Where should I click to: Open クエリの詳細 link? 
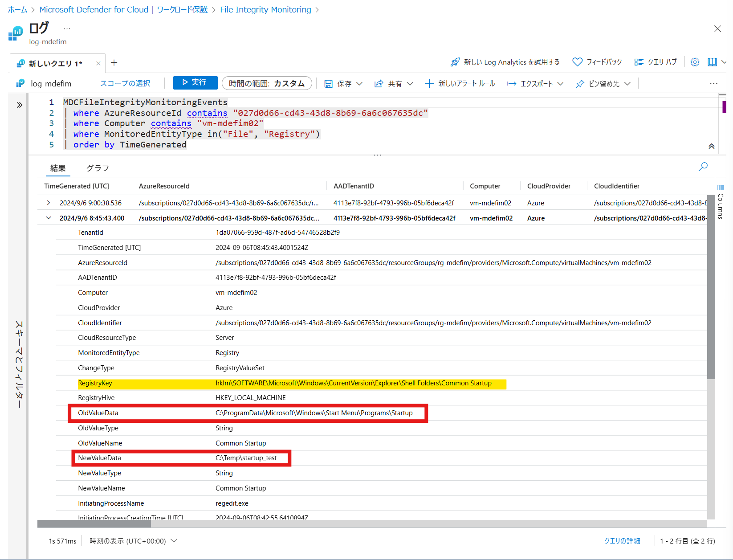(x=622, y=541)
